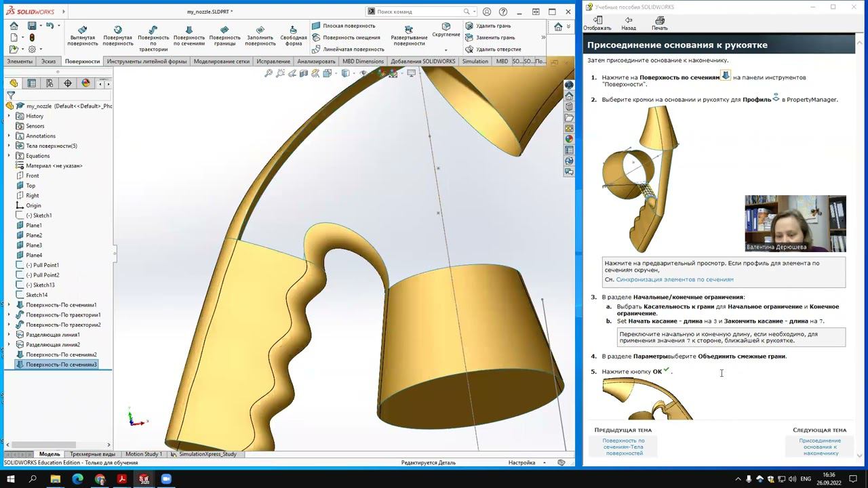The width and height of the screenshot is (868, 488).
Task: Expand Поверхность-По траектории1 tree node
Action: tap(9, 314)
